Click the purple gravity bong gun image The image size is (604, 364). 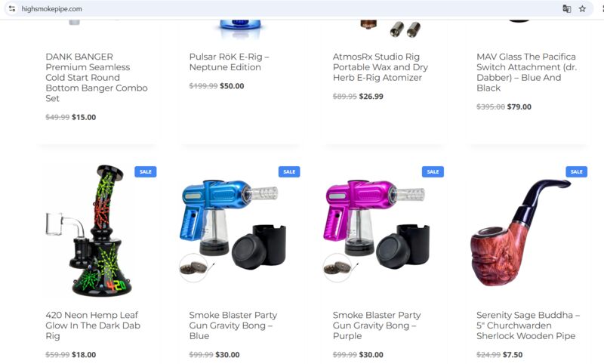pos(377,231)
